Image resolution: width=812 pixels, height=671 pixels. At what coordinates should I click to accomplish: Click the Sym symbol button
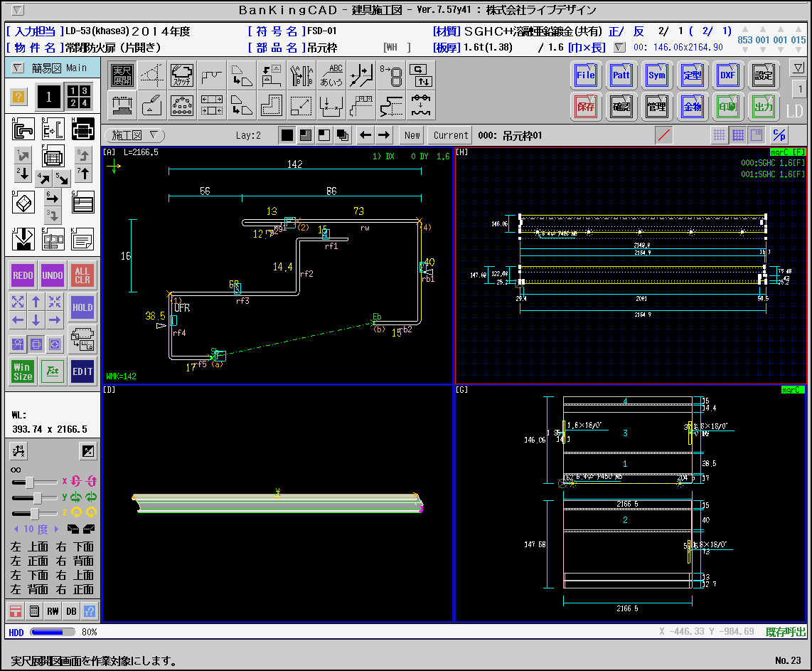coord(657,75)
